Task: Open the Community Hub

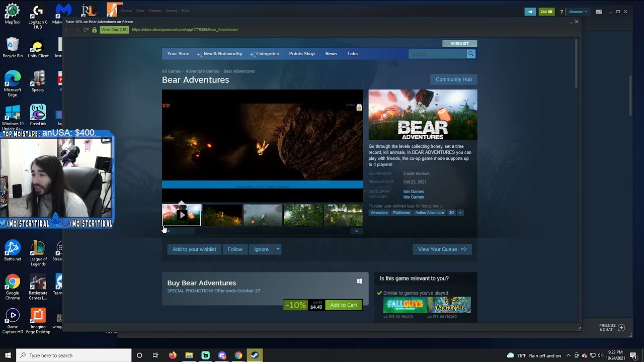Action: (454, 79)
